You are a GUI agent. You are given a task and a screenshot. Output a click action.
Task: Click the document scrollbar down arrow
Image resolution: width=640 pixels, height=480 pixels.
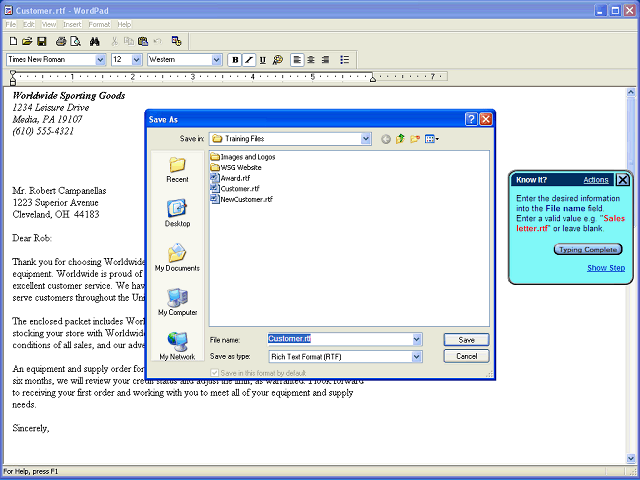[x=631, y=459]
